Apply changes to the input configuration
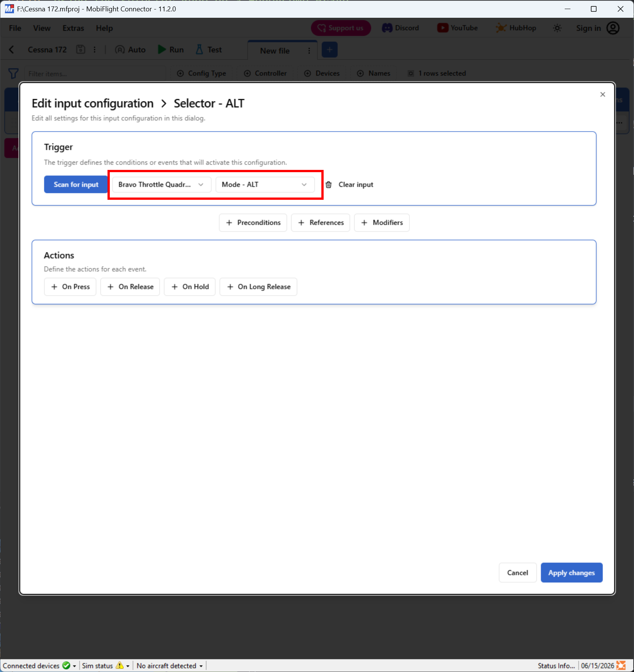Screen dimensions: 634x672 tap(572, 572)
